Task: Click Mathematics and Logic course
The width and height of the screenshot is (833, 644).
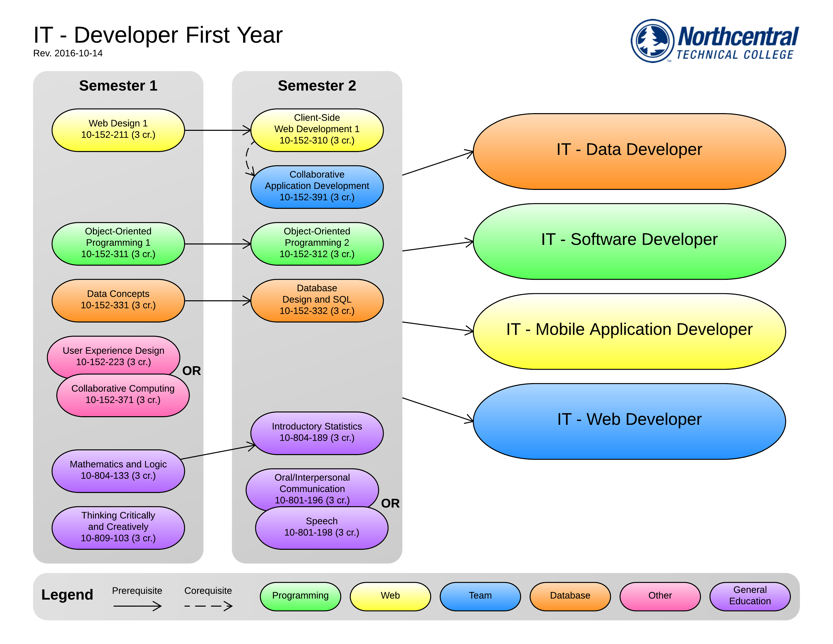Action: (x=118, y=470)
